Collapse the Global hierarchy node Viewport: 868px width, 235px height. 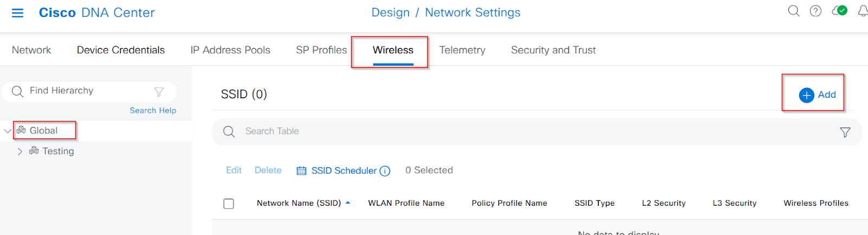[8, 131]
